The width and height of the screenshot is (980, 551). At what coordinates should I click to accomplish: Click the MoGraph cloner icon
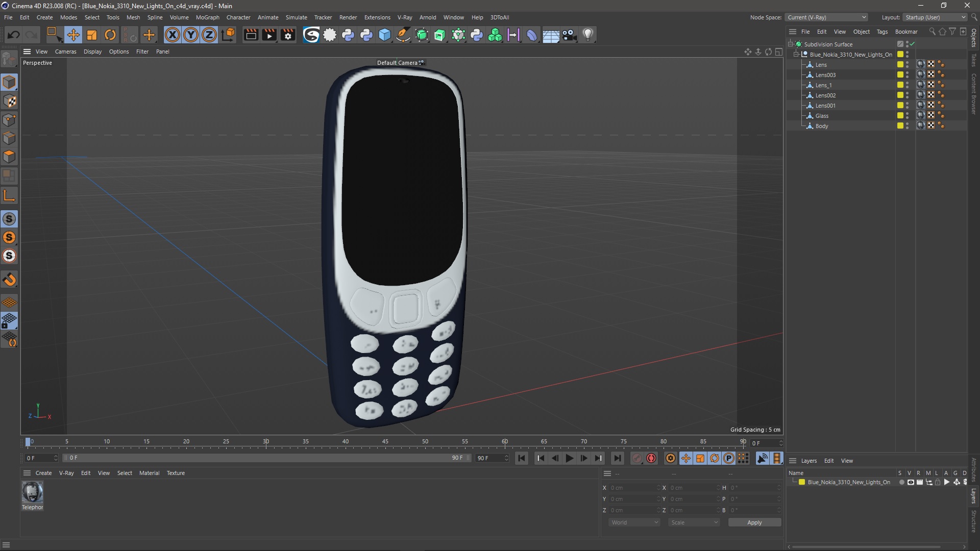(495, 35)
